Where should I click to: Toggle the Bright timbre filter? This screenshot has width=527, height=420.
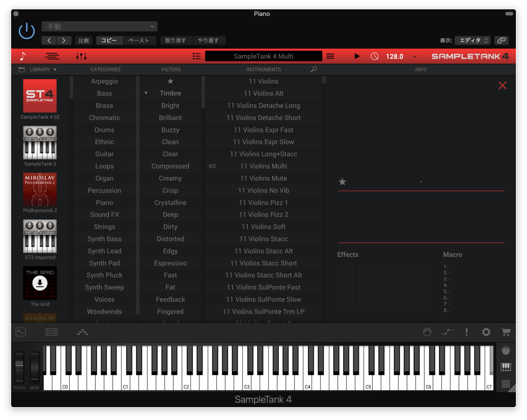coord(170,106)
